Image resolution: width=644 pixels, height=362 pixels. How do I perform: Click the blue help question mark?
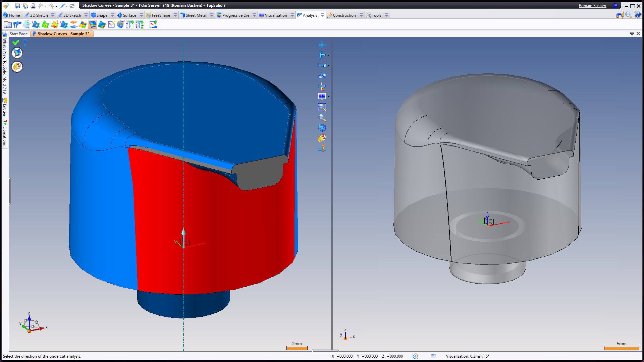tap(25, 43)
